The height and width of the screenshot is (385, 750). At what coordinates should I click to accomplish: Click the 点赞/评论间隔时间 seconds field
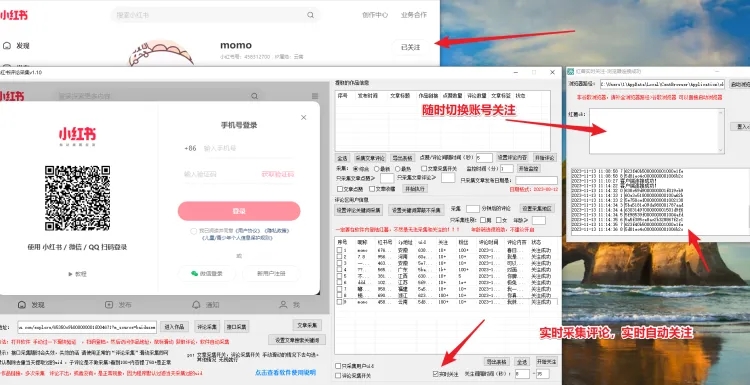pyautogui.click(x=484, y=158)
